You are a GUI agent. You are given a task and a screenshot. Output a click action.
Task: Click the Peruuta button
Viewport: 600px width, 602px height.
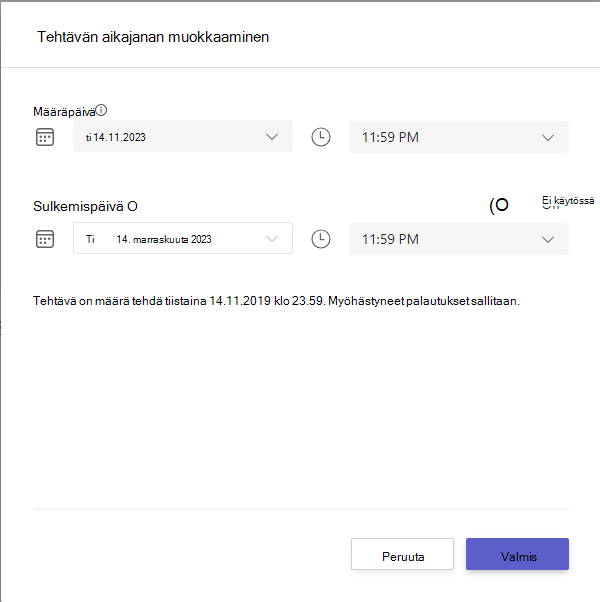click(x=402, y=554)
